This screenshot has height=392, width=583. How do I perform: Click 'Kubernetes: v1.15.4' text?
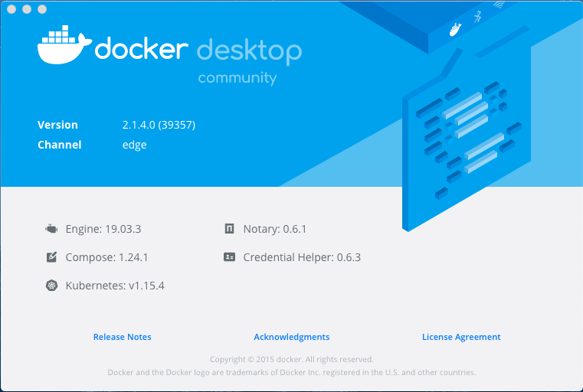coord(115,286)
